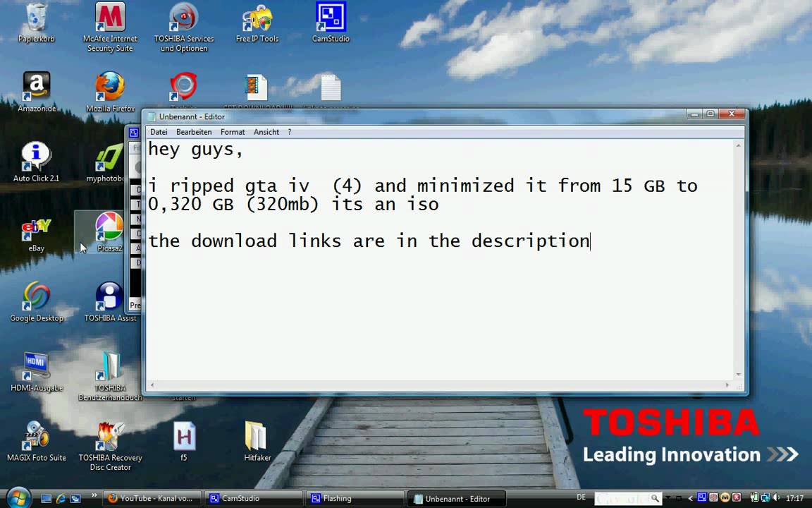The width and height of the screenshot is (812, 508).
Task: Select the MAGIX Foto Suite desktop icon
Action: click(x=36, y=440)
